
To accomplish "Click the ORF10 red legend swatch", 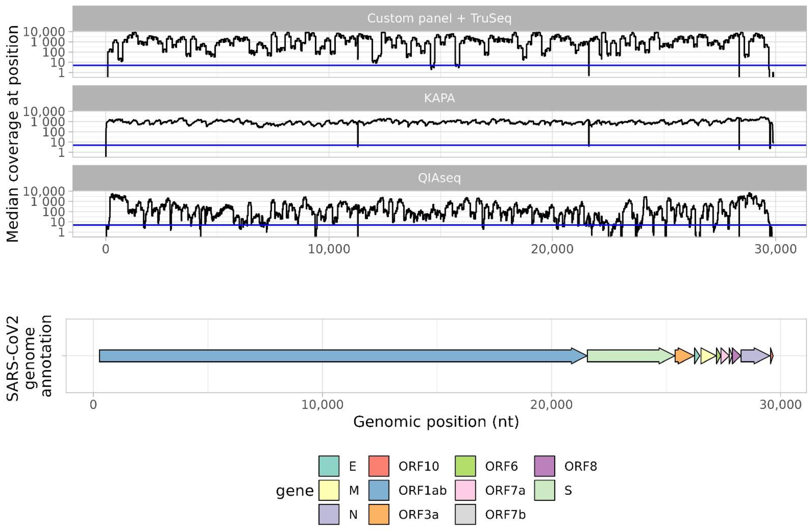I will coord(379,466).
